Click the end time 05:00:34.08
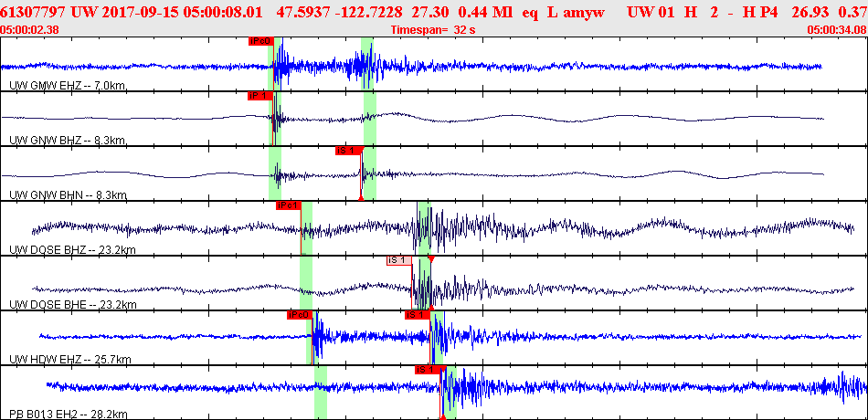The width and height of the screenshot is (868, 420). 838,30
